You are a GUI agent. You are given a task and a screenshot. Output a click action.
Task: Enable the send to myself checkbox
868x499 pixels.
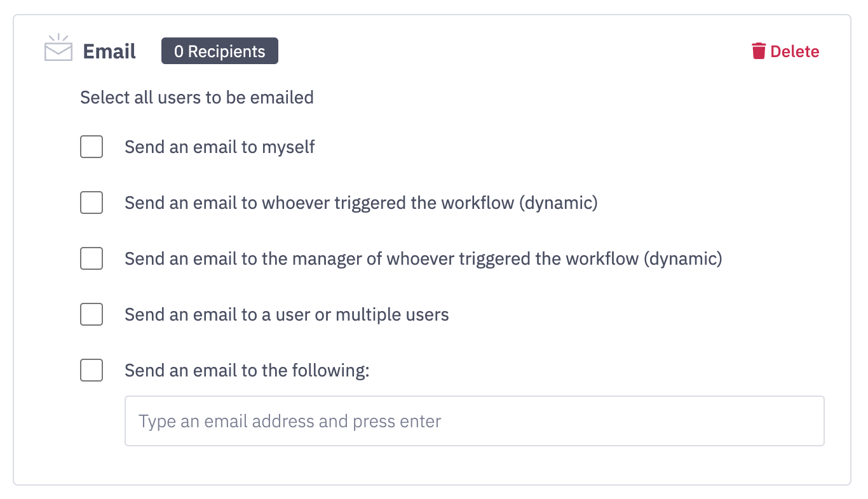[92, 147]
